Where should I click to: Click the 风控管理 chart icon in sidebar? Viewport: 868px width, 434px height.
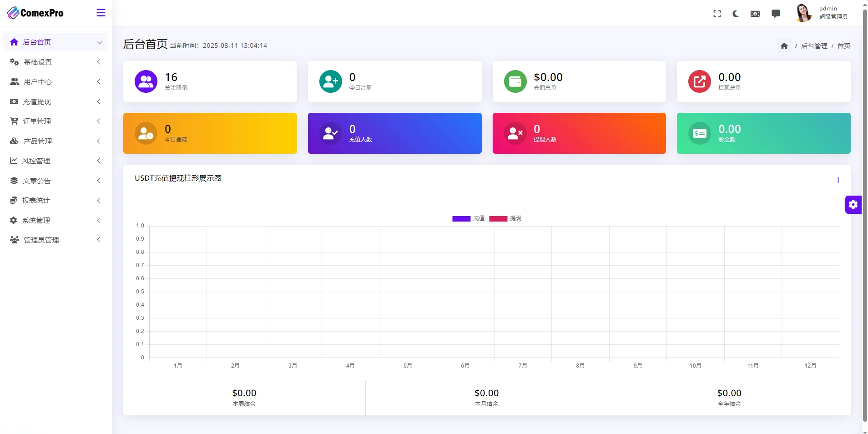(x=14, y=161)
